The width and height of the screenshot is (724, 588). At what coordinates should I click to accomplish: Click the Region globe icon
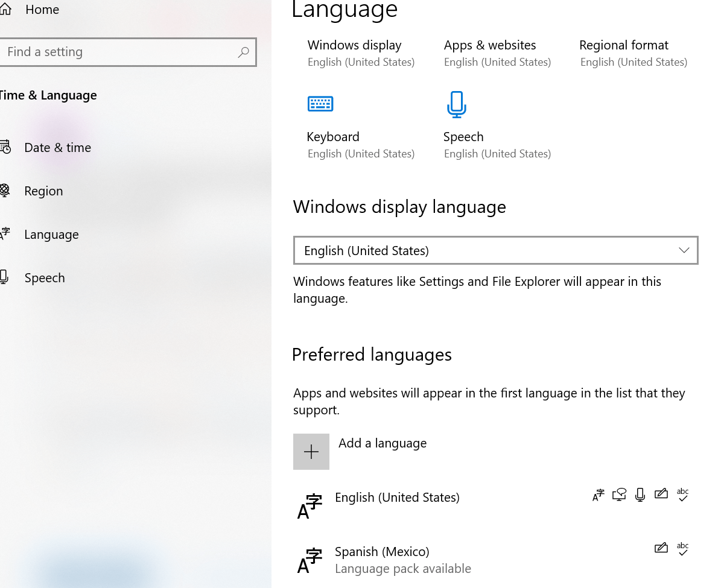tap(5, 191)
